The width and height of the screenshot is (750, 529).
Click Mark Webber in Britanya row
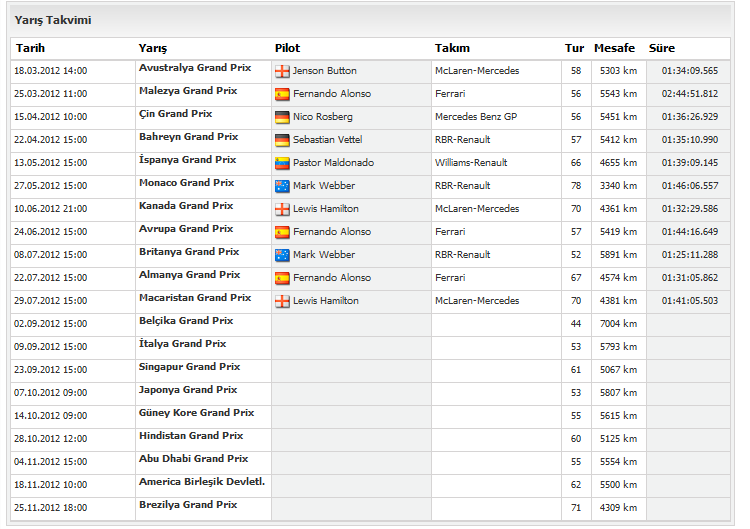coord(324,255)
